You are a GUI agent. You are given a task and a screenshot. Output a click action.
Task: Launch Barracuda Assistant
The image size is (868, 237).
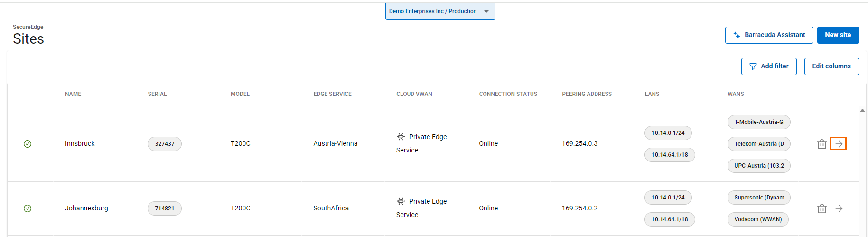point(769,35)
